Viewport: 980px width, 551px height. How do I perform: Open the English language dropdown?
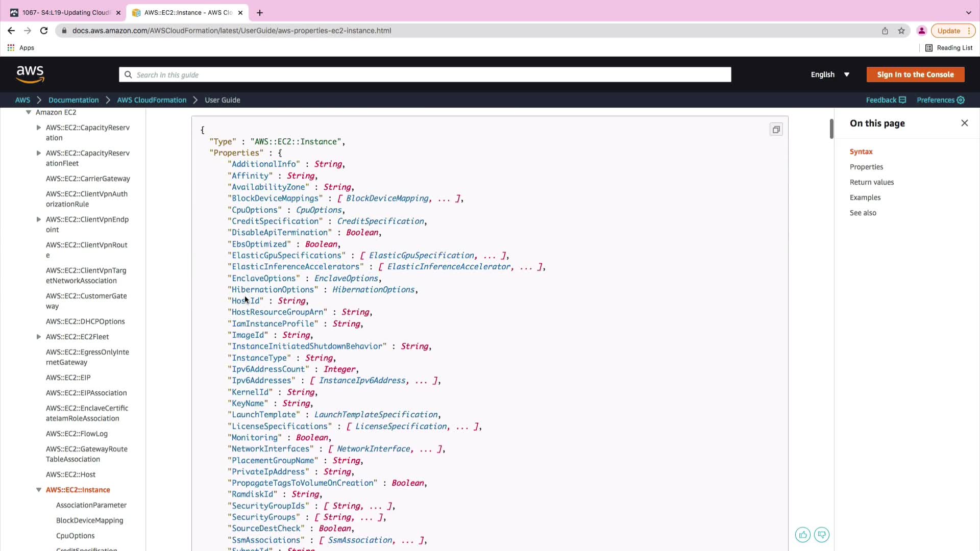point(830,74)
